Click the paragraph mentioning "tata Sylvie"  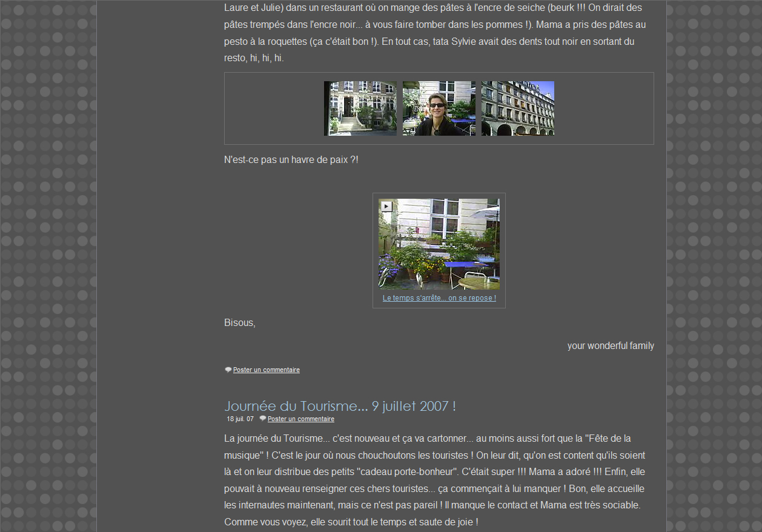coord(434,33)
